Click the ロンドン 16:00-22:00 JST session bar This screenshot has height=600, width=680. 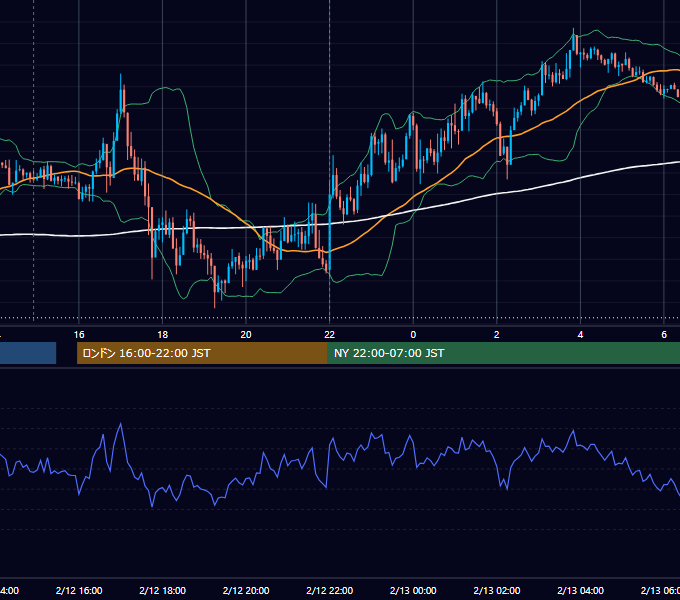pos(202,353)
